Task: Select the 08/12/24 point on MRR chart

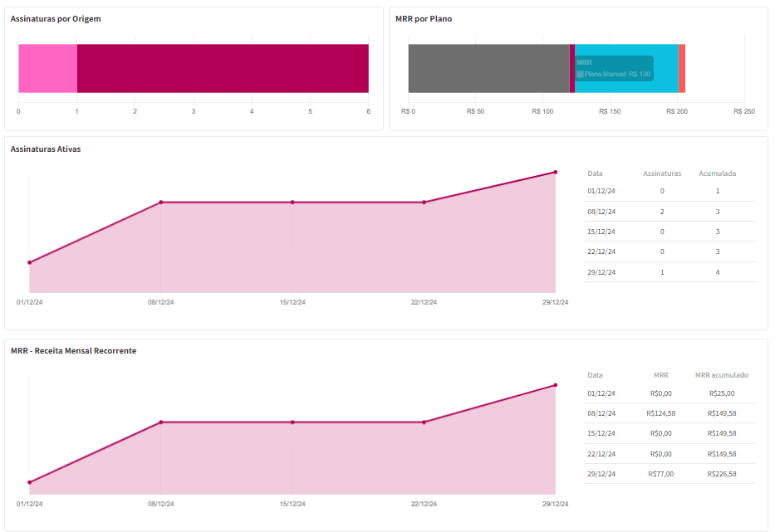Action: coord(161,422)
